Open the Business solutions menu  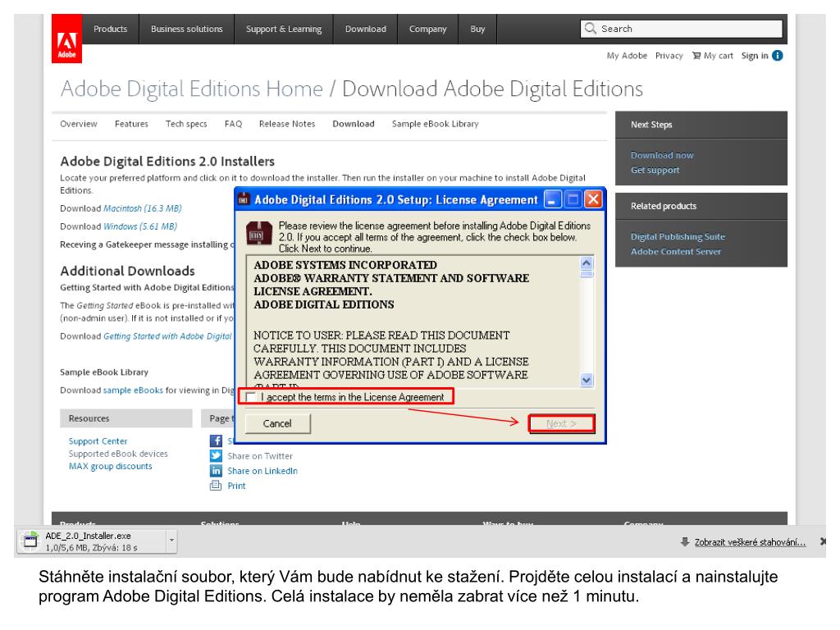click(x=186, y=29)
